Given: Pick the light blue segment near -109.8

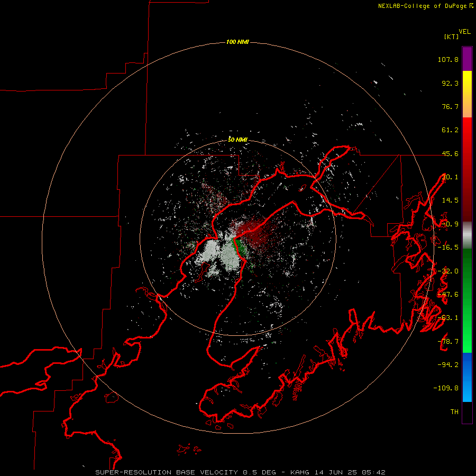Looking at the screenshot, I should 467,390.
